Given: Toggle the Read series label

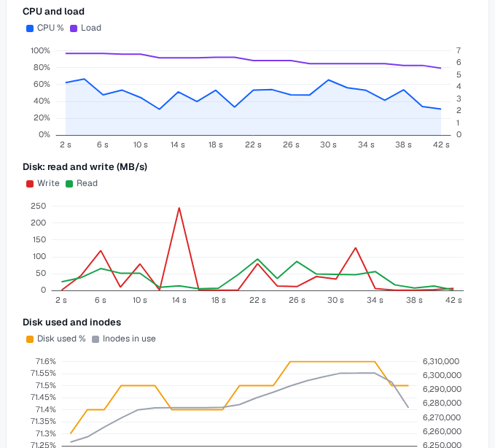Looking at the screenshot, I should point(87,183).
